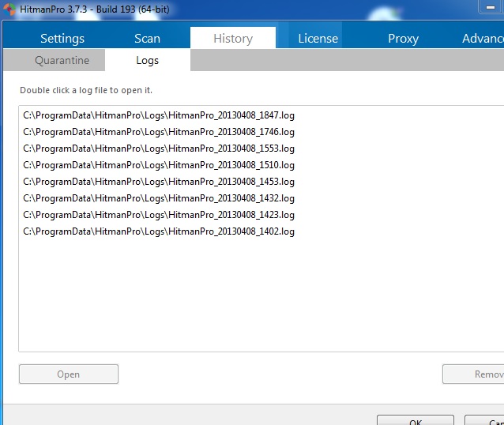The width and height of the screenshot is (504, 425).
Task: Select log file HitmanPro_20130408_1402.log
Action: coord(159,231)
